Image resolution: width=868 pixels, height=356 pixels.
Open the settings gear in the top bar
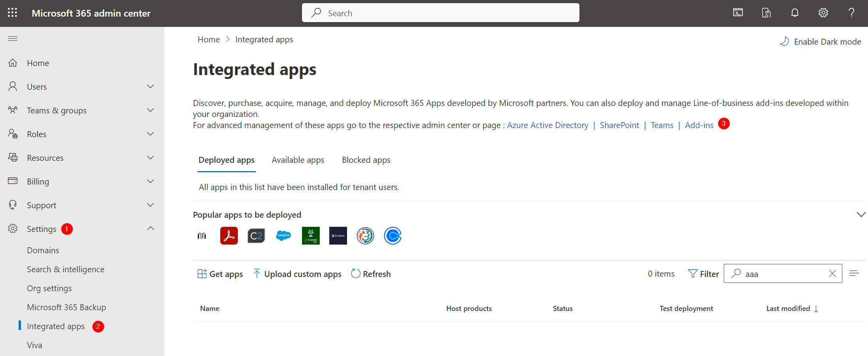click(x=823, y=13)
